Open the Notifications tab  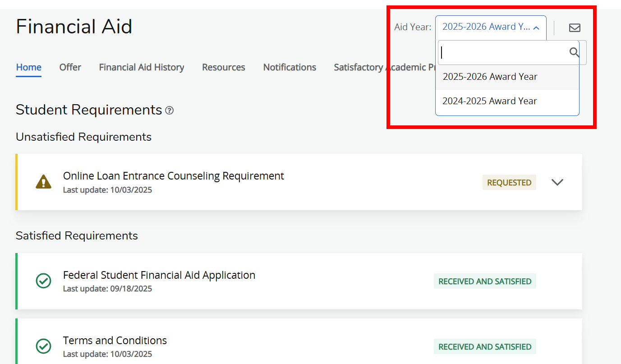[290, 67]
